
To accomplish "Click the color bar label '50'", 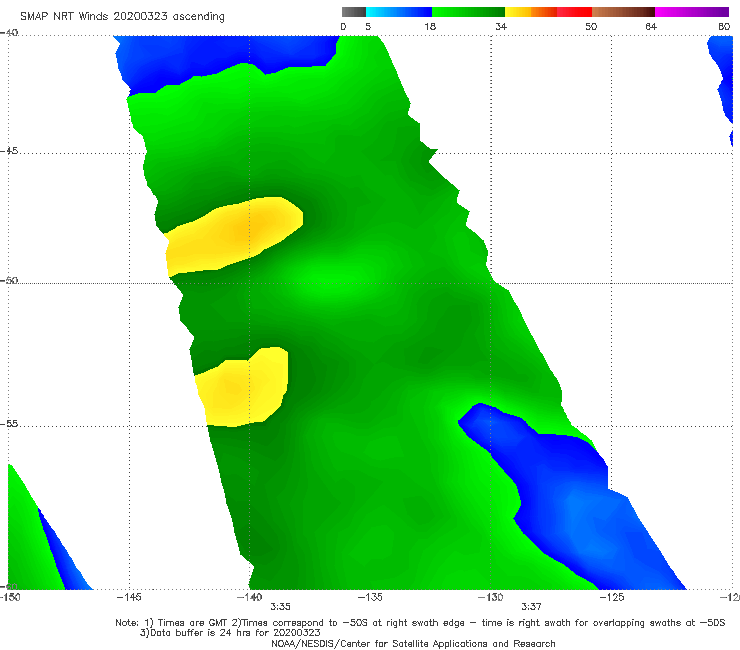I will (x=591, y=27).
